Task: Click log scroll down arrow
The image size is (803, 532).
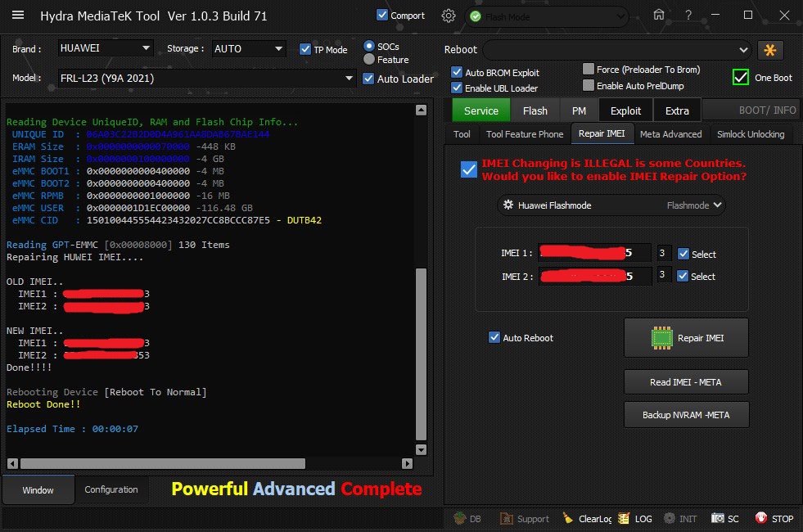Action: point(421,449)
